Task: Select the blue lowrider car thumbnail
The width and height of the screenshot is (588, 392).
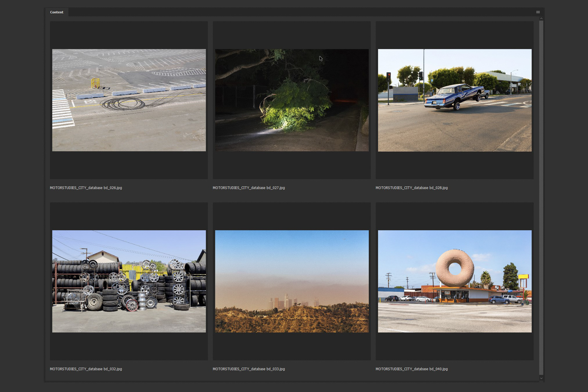Action: click(455, 100)
